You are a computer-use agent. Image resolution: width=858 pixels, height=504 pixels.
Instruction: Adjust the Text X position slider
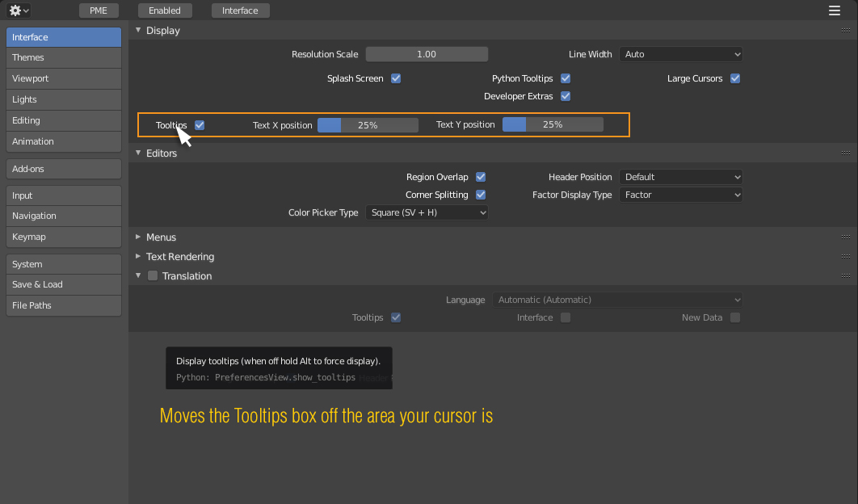pos(368,125)
